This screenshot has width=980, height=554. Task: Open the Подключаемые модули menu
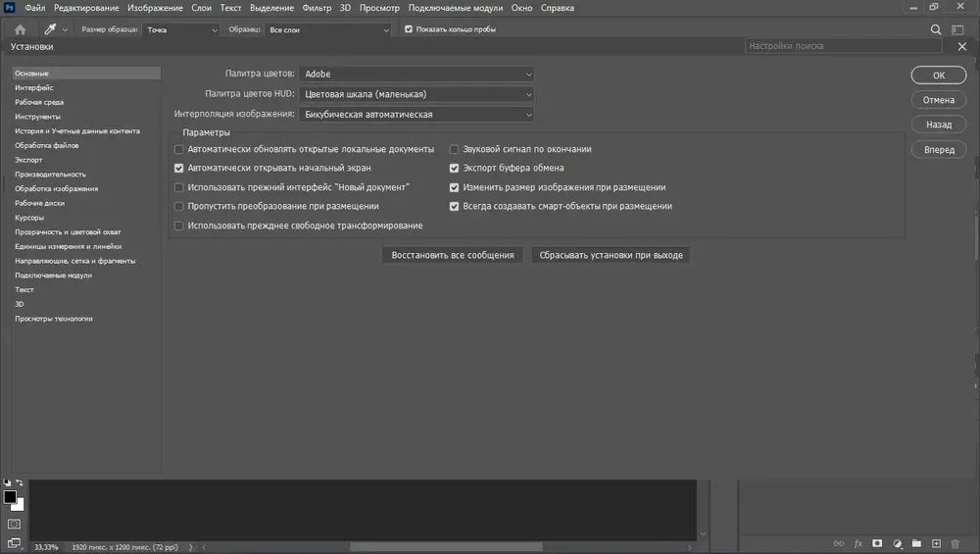tap(456, 8)
